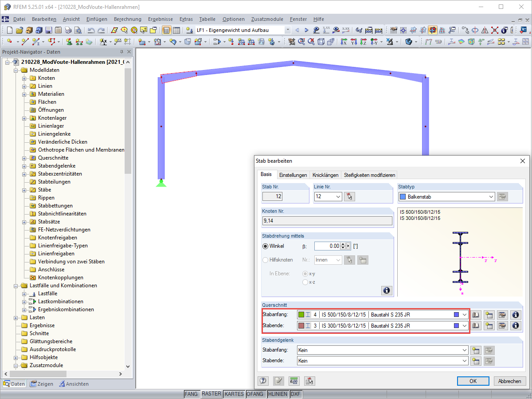Open the Datei menu

pyautogui.click(x=19, y=19)
